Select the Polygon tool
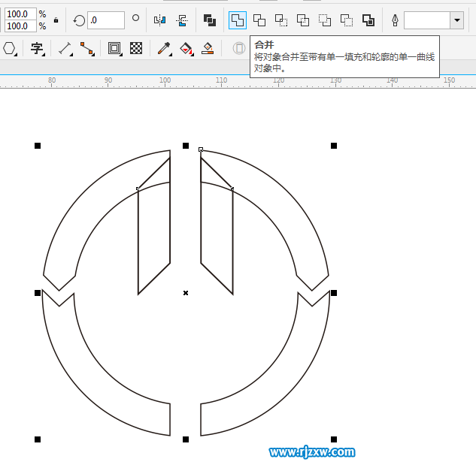The height and width of the screenshot is (474, 476). (10, 49)
